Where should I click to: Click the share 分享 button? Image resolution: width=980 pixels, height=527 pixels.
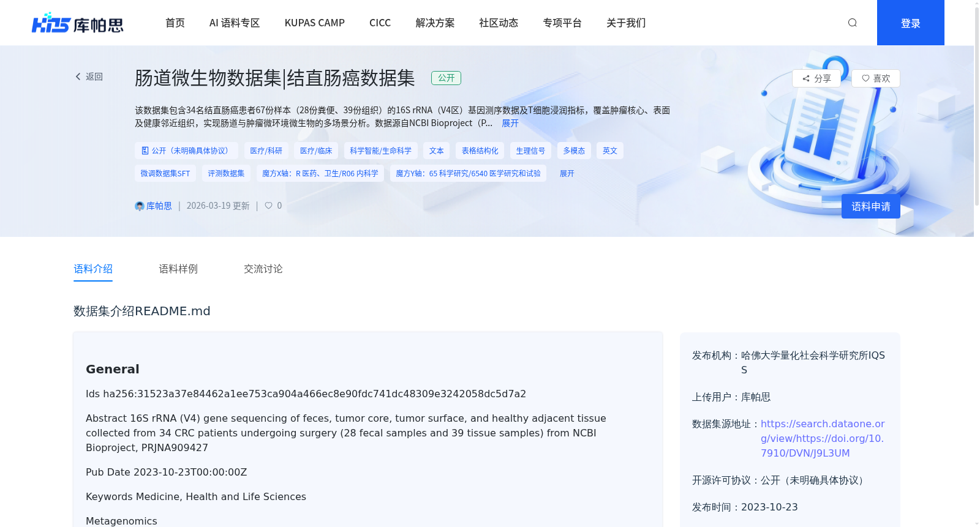tap(816, 78)
